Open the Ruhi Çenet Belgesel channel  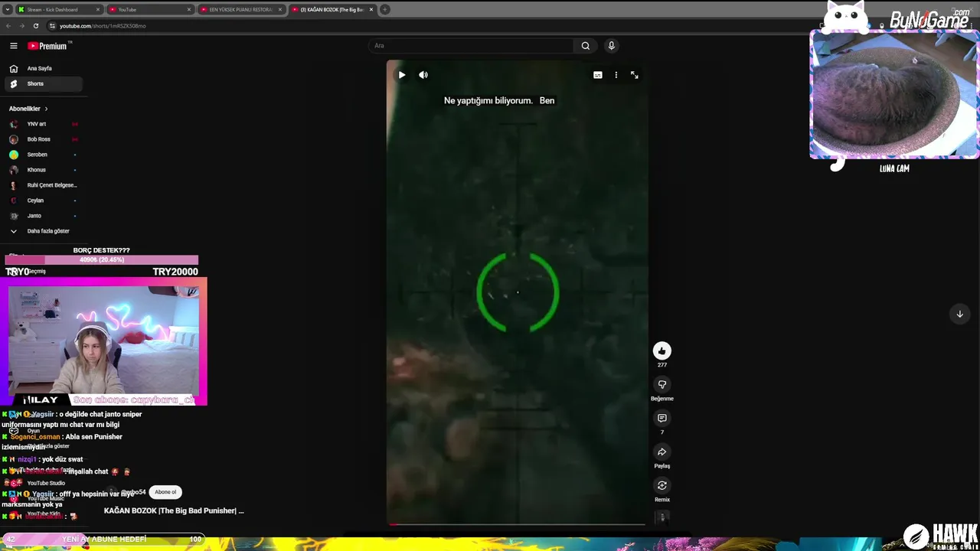click(x=44, y=185)
